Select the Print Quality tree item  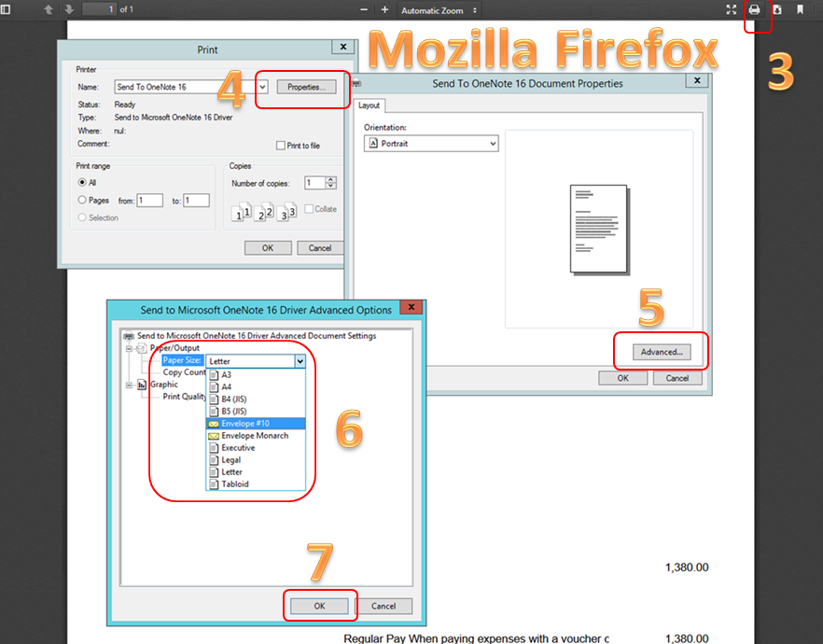pos(184,397)
